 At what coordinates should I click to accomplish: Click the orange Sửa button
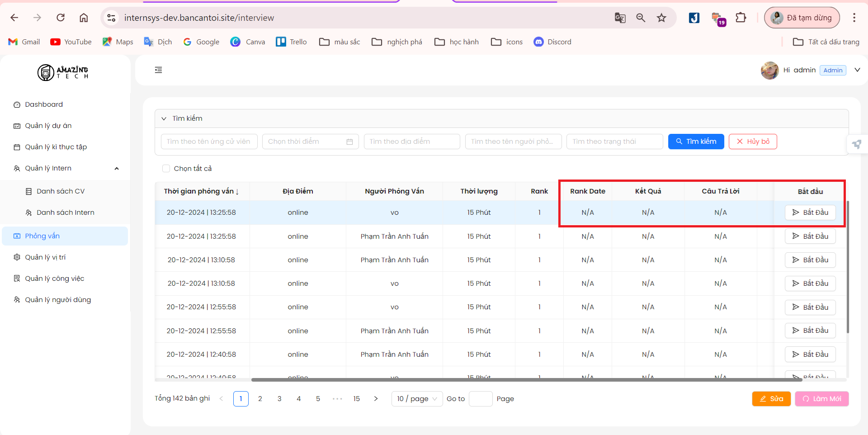coord(771,399)
